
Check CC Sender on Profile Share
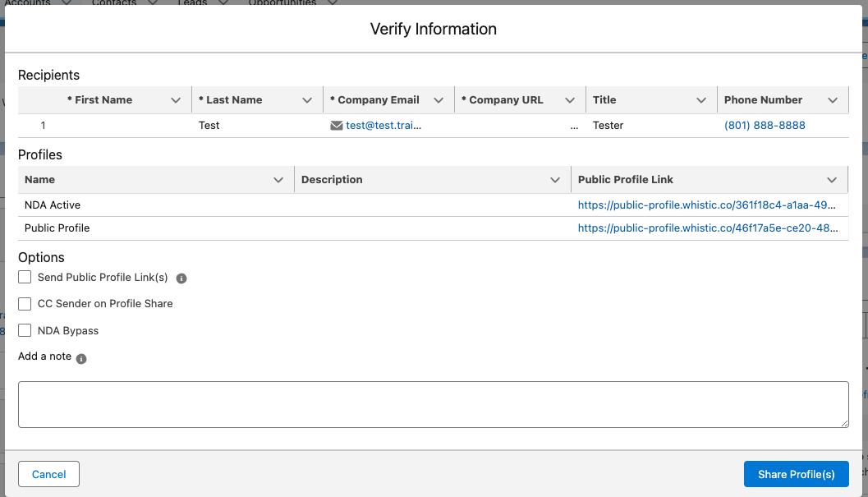[x=25, y=304]
